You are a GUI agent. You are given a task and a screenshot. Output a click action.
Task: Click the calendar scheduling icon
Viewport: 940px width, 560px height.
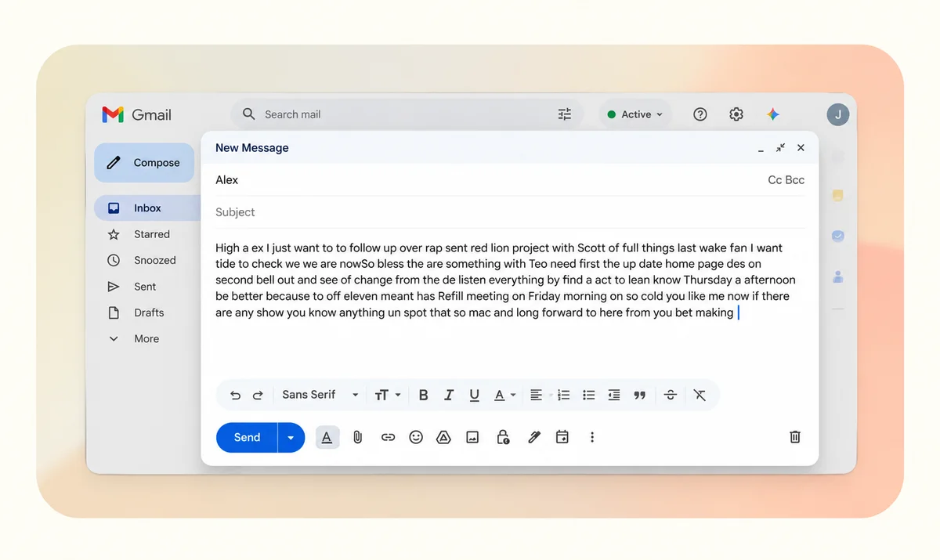[562, 438]
